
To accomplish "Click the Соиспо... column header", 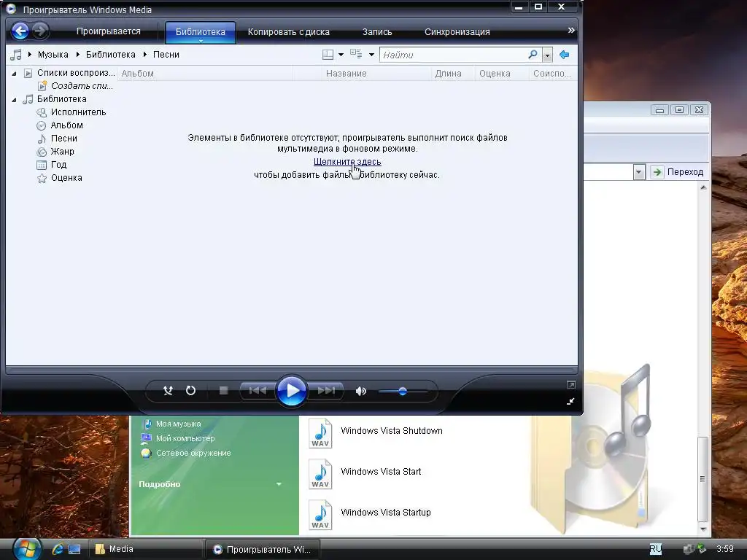I will coord(553,74).
